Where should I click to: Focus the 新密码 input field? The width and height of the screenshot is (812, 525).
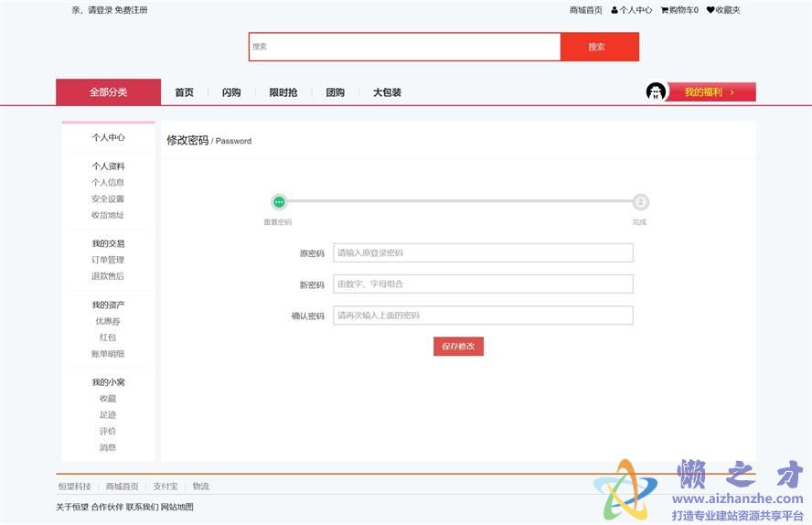click(x=483, y=284)
